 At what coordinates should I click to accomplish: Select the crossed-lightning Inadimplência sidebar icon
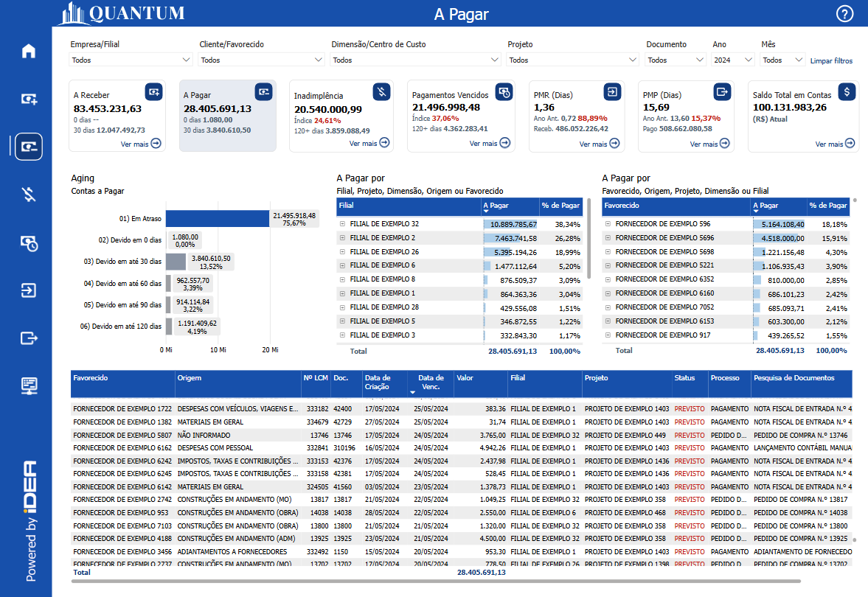tap(27, 194)
